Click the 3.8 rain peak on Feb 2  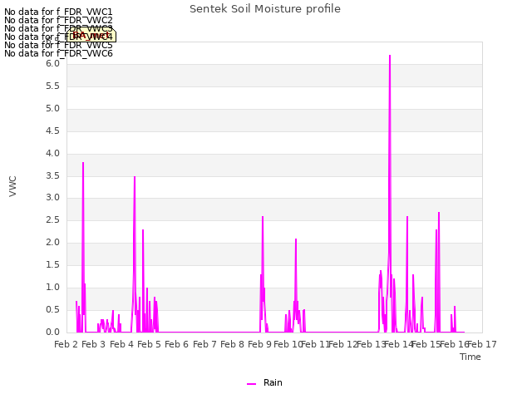coord(83,164)
